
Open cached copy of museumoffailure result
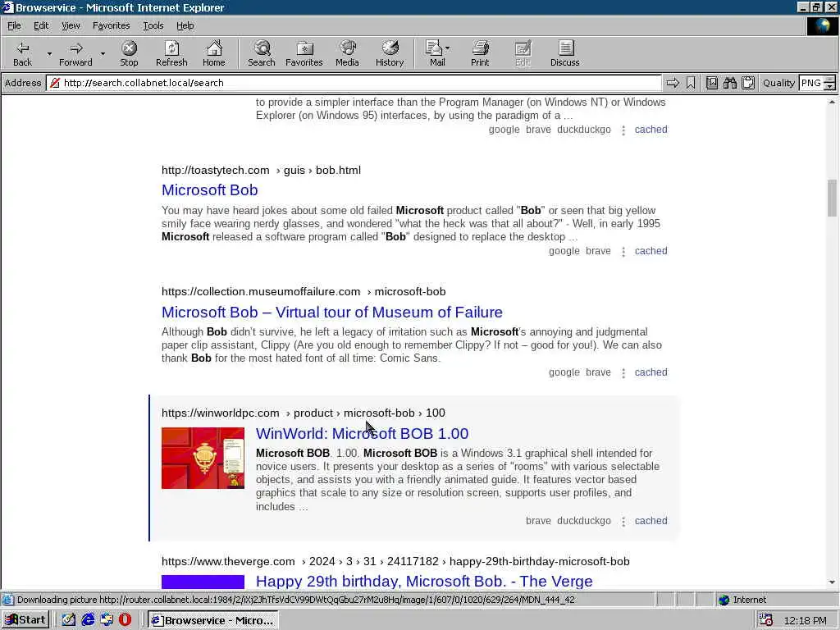point(651,372)
